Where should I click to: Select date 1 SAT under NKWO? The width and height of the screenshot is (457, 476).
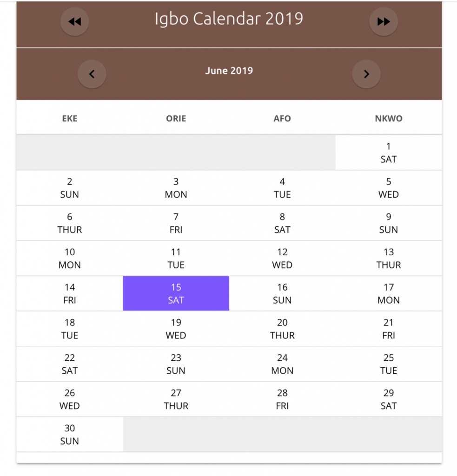[x=388, y=152]
